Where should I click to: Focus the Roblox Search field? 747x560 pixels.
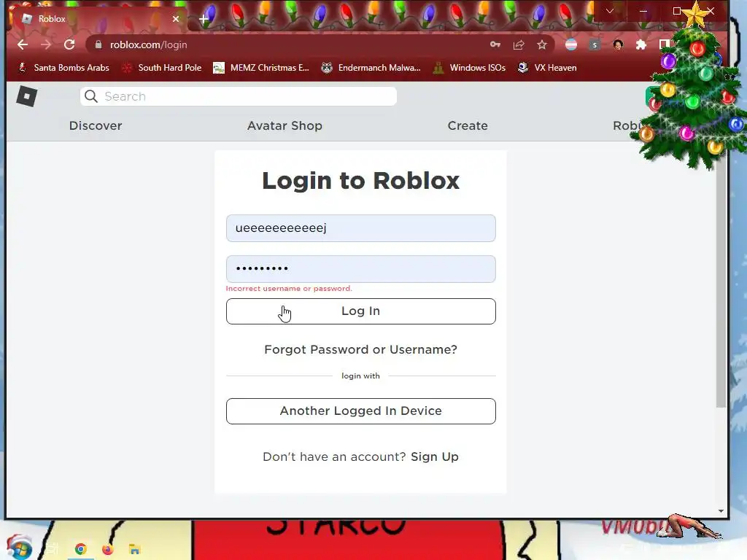239,97
